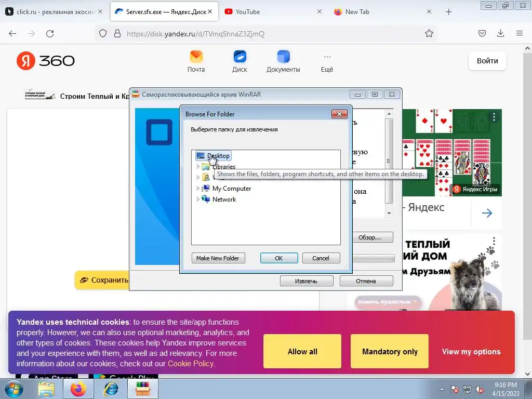The height and width of the screenshot is (399, 532).
Task: Close the YouTube tab
Action: click(320, 12)
